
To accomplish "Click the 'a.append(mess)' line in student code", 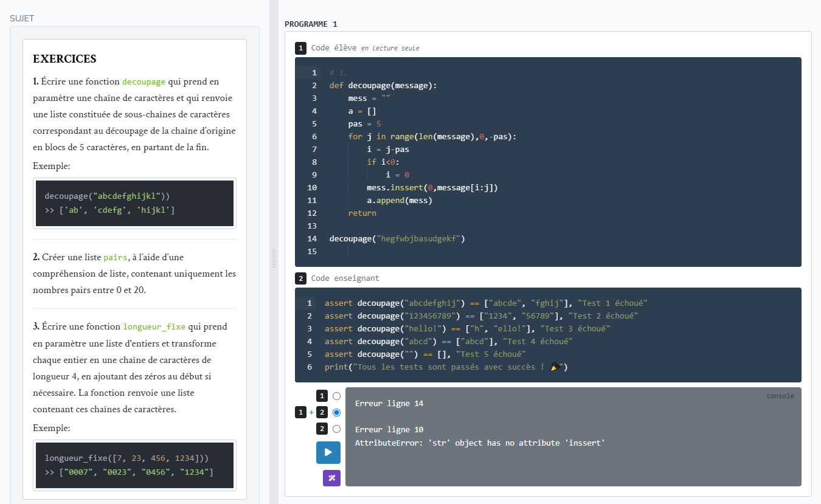I will [400, 201].
